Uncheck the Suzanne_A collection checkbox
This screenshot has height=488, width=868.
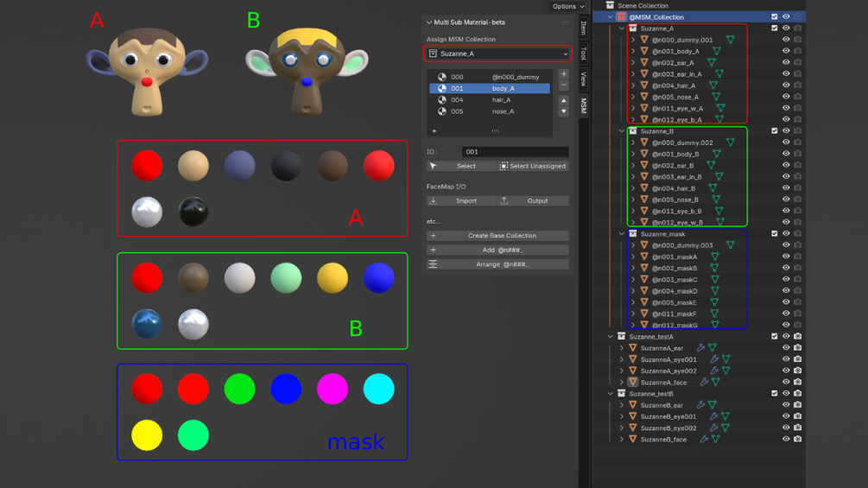(775, 29)
